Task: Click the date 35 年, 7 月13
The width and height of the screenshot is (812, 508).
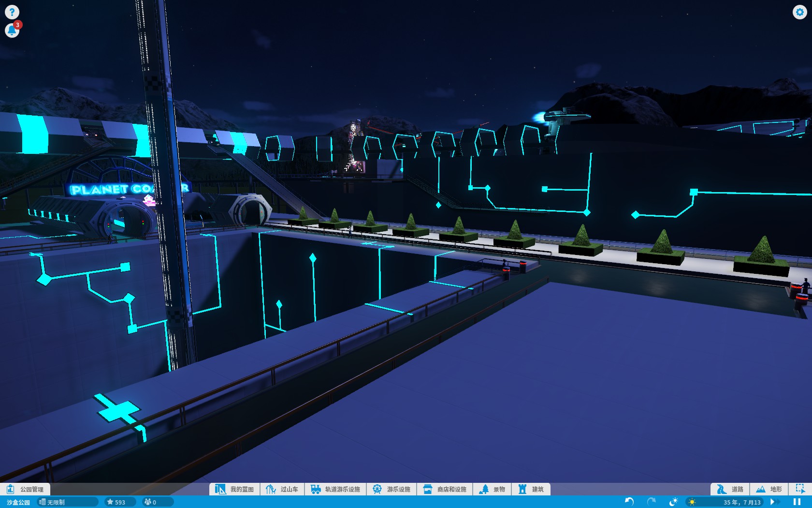Action: click(x=742, y=502)
